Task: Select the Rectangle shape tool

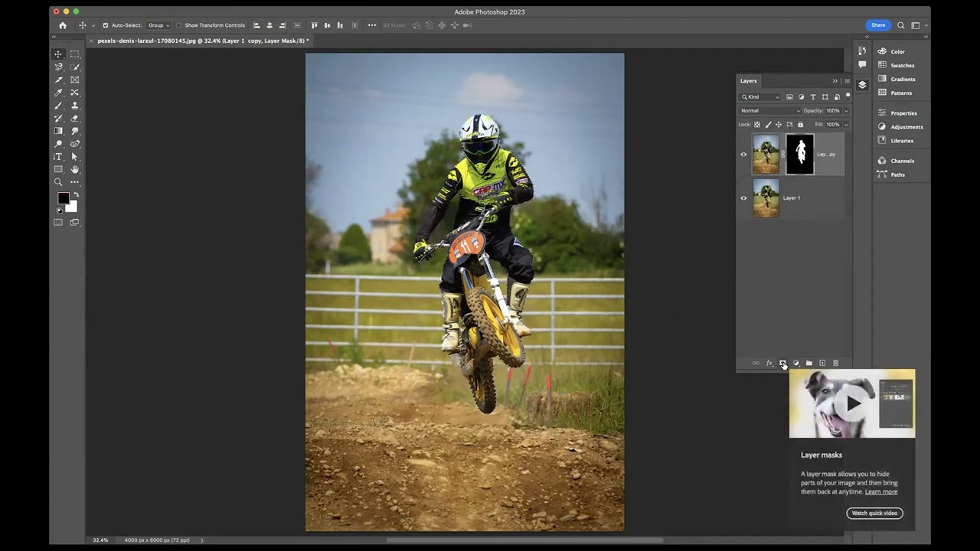Action: (x=58, y=169)
